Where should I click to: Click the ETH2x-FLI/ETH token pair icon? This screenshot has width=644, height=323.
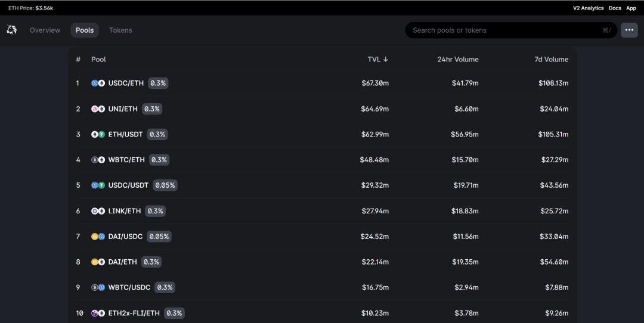point(98,313)
